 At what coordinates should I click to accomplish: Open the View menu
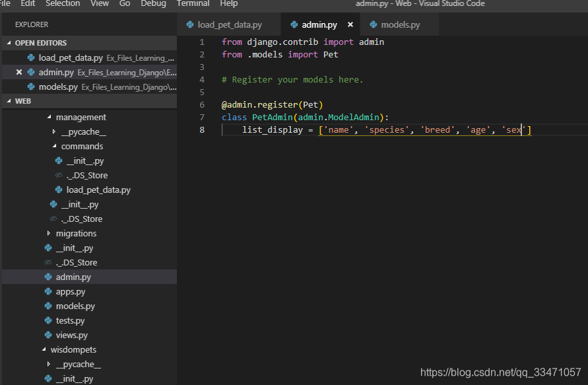100,3
